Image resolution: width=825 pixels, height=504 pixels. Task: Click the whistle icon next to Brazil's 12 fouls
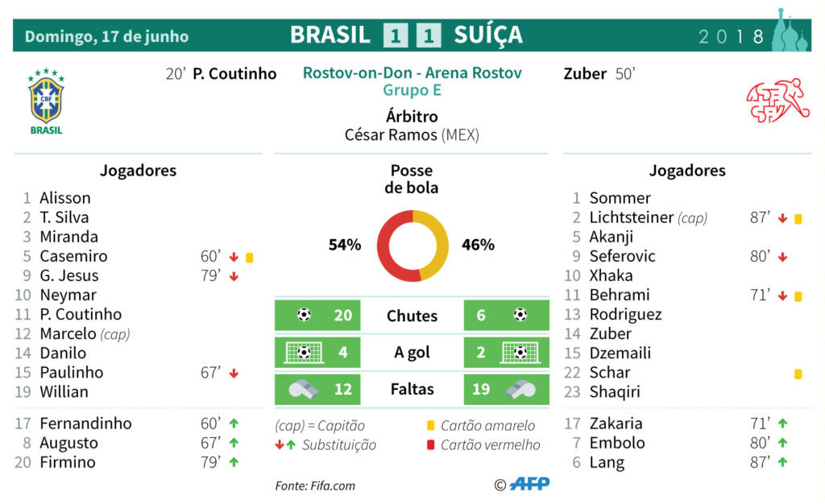pyautogui.click(x=304, y=390)
